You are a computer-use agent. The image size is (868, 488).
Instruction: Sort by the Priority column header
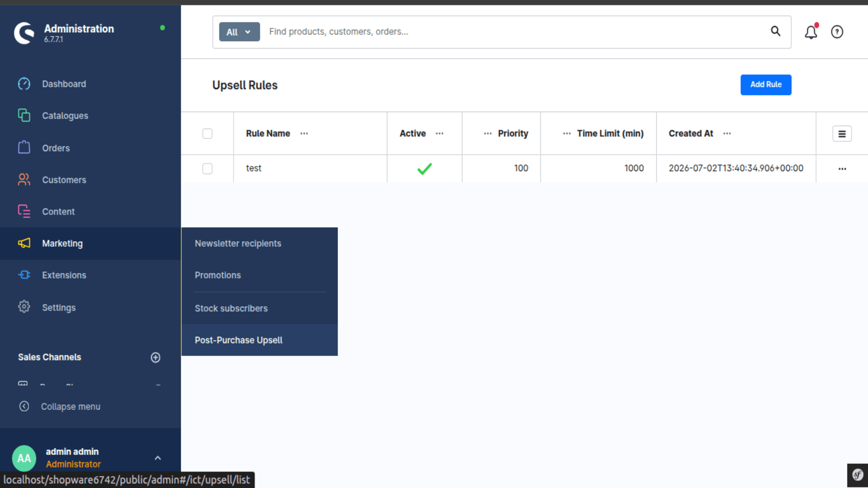[x=513, y=133]
